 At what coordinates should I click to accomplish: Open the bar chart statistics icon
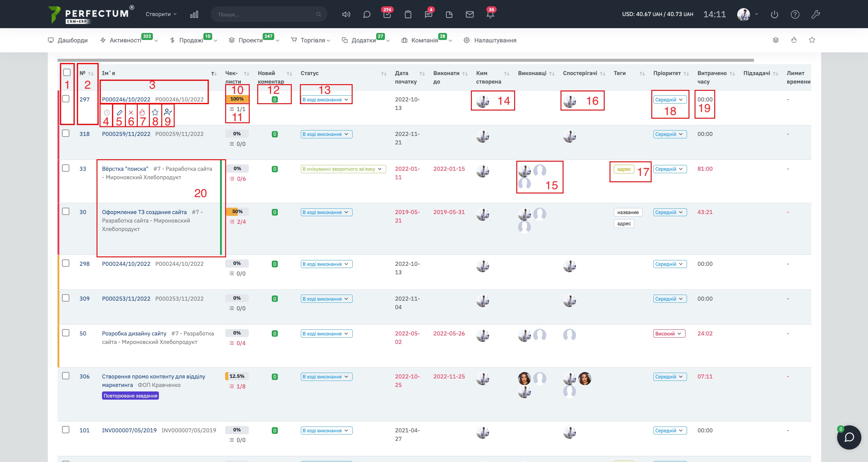pos(194,15)
